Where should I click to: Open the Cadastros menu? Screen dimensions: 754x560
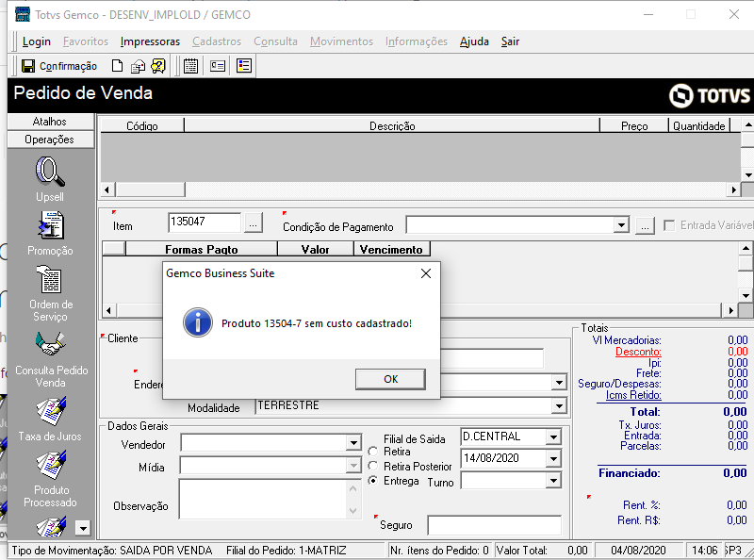coord(217,41)
